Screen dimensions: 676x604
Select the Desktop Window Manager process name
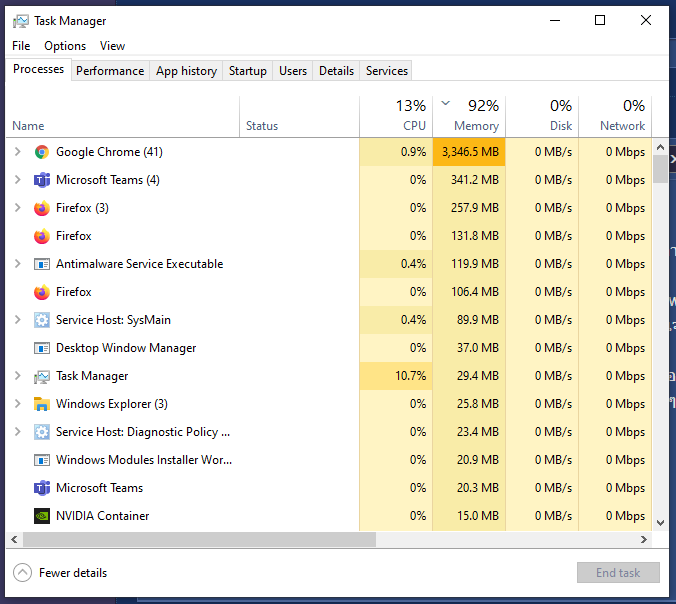point(126,348)
